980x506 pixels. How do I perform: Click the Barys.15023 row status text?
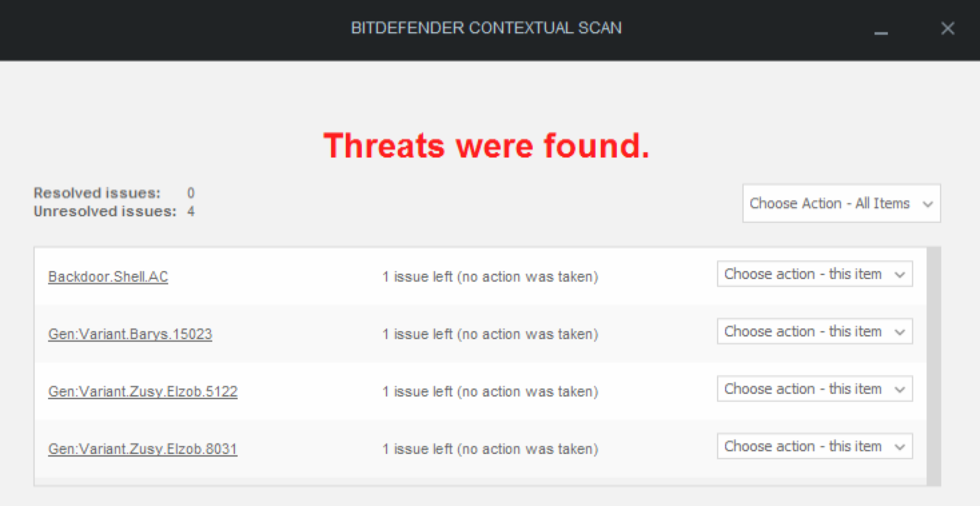[490, 334]
